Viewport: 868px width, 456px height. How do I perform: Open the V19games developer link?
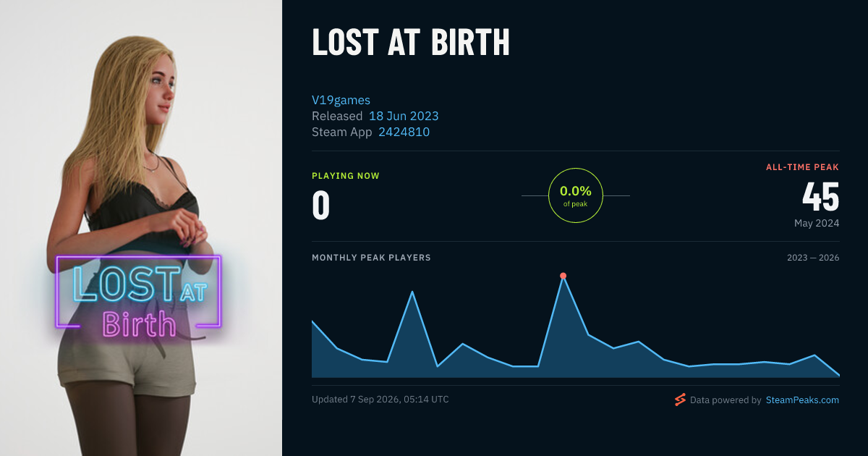coord(341,100)
